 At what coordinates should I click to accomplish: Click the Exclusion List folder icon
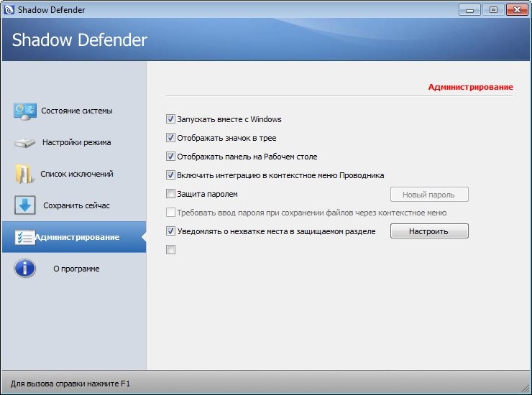coord(25,174)
